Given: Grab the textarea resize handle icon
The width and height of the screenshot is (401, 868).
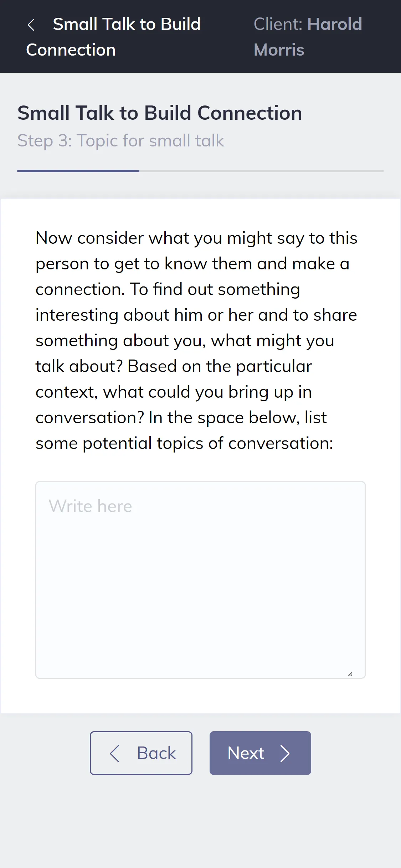Looking at the screenshot, I should click(350, 674).
